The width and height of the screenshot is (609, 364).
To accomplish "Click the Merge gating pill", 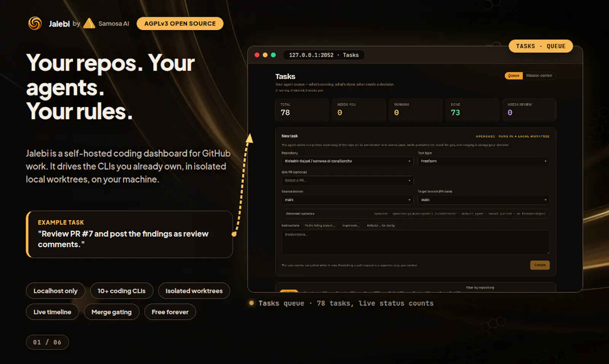I will click(x=112, y=312).
